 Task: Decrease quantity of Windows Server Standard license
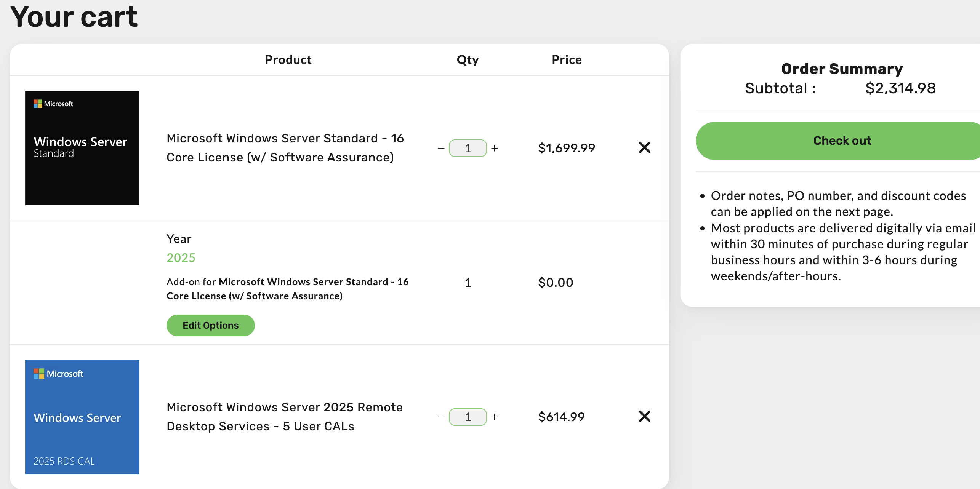tap(441, 148)
